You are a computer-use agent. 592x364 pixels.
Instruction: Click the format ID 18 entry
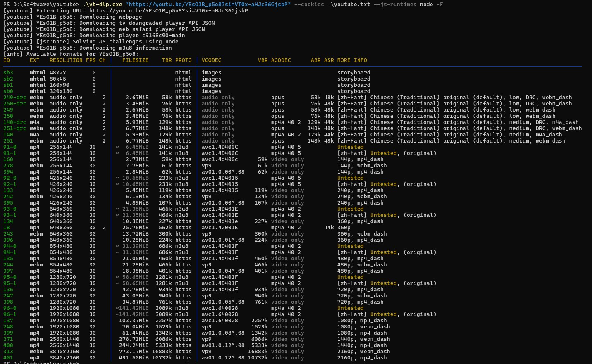(7, 227)
